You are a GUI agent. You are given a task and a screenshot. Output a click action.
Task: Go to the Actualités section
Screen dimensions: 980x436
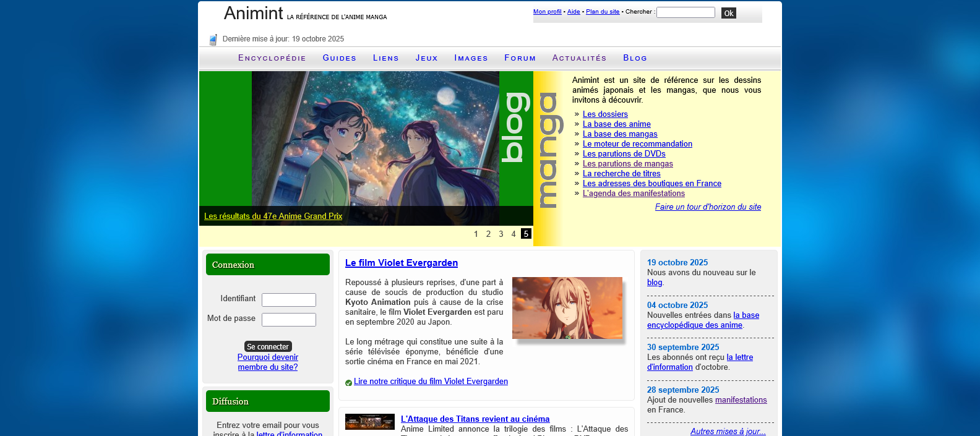(x=579, y=58)
